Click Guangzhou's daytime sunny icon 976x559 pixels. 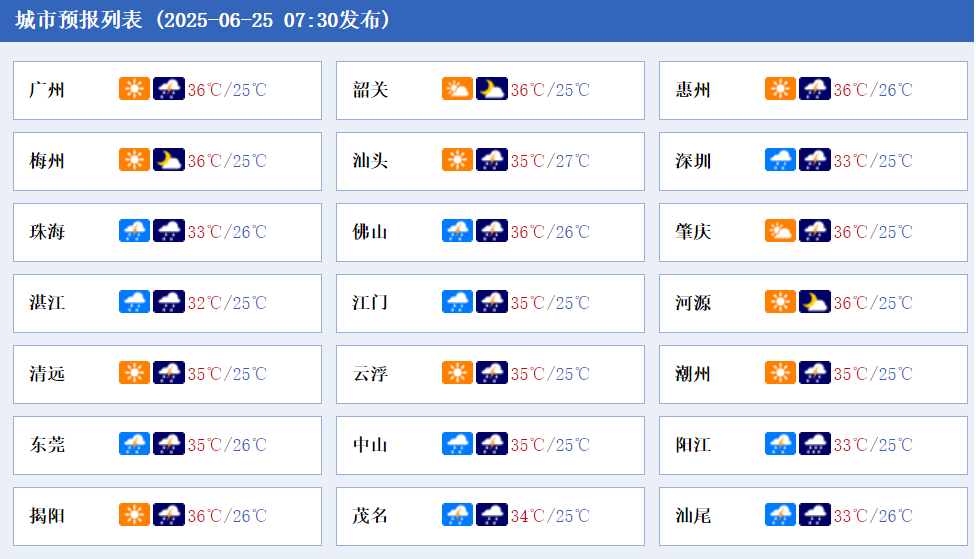134,89
